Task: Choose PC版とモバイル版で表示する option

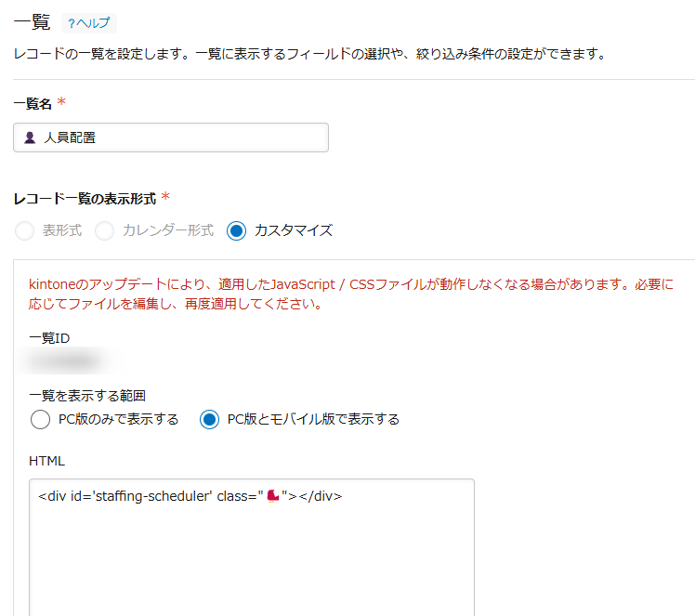Action: [x=209, y=419]
